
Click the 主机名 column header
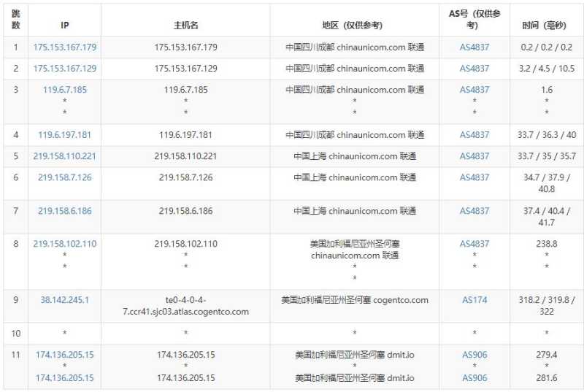click(186, 26)
